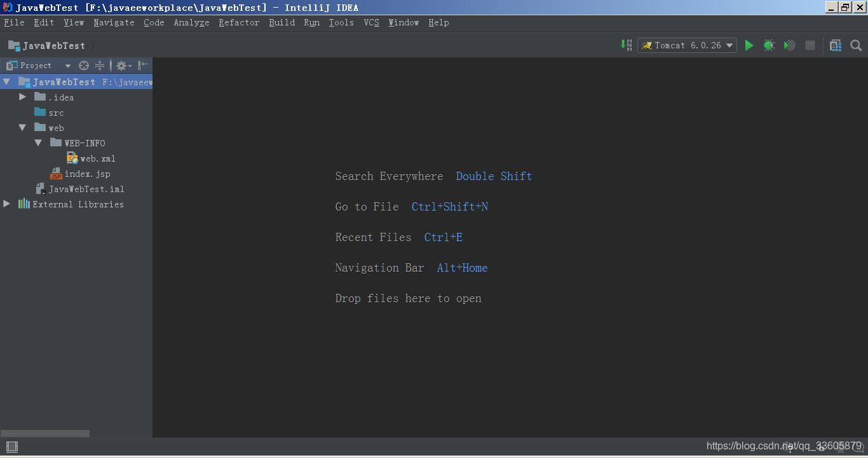Click the 'Alt+Home' shortcut text
The height and width of the screenshot is (458, 868).
tap(463, 268)
